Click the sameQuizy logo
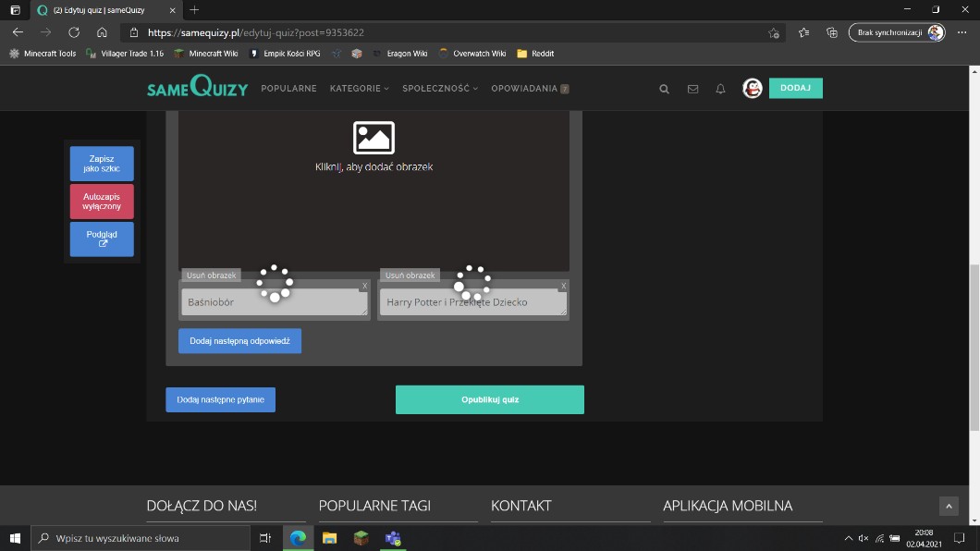 pyautogui.click(x=197, y=88)
